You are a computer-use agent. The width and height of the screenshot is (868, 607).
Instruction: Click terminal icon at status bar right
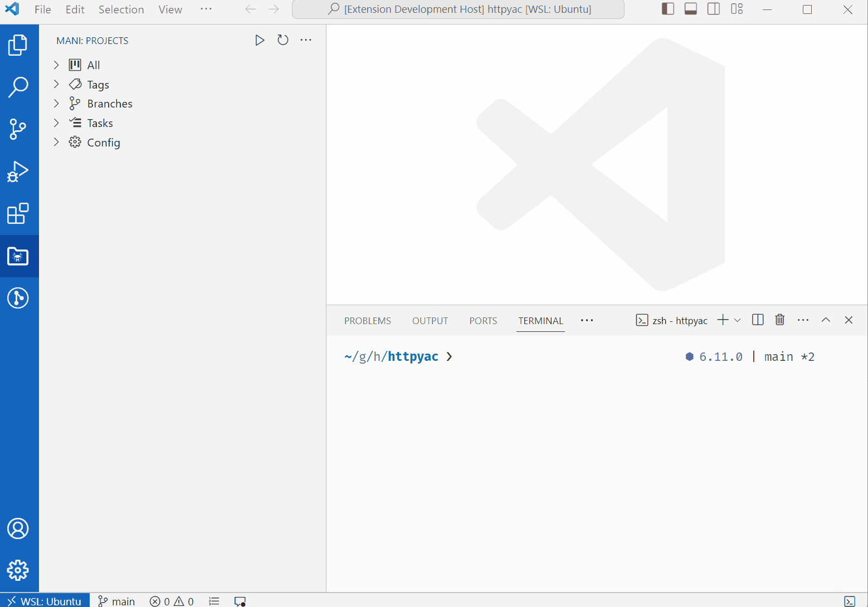[x=850, y=601]
